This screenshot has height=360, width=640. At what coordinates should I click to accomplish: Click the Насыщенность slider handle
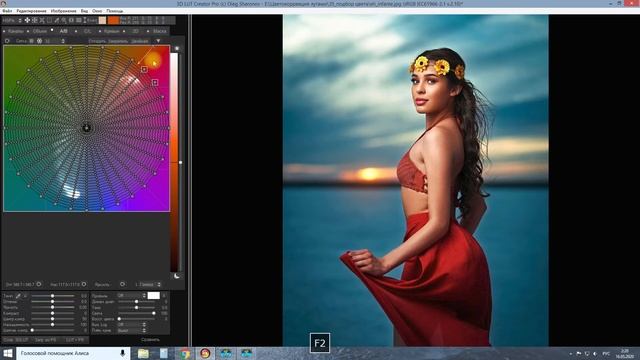[x=52, y=324]
